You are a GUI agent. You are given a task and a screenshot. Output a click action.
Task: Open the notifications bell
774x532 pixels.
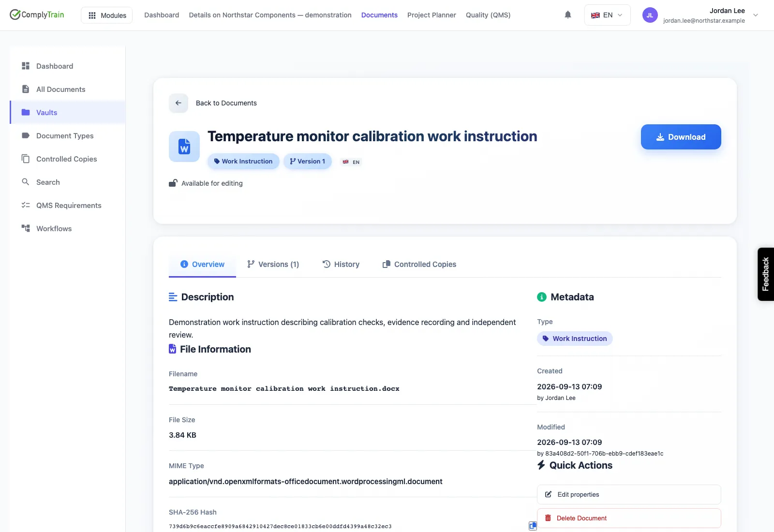point(568,15)
